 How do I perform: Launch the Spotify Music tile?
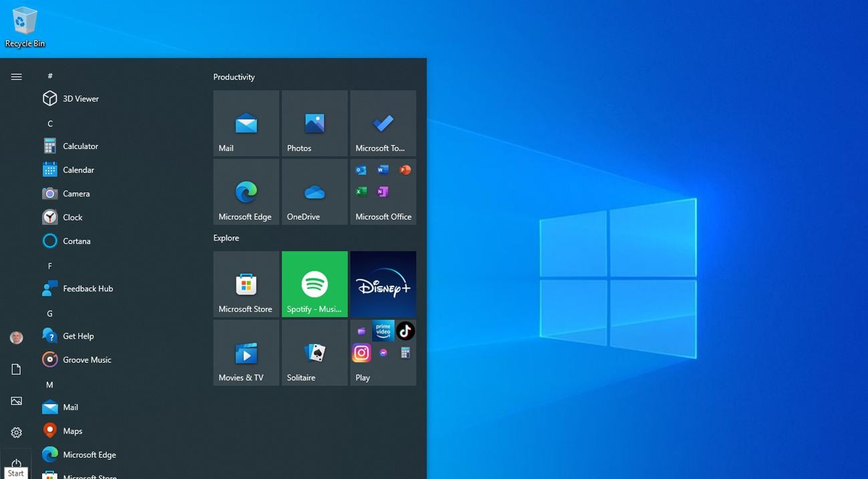click(x=314, y=284)
